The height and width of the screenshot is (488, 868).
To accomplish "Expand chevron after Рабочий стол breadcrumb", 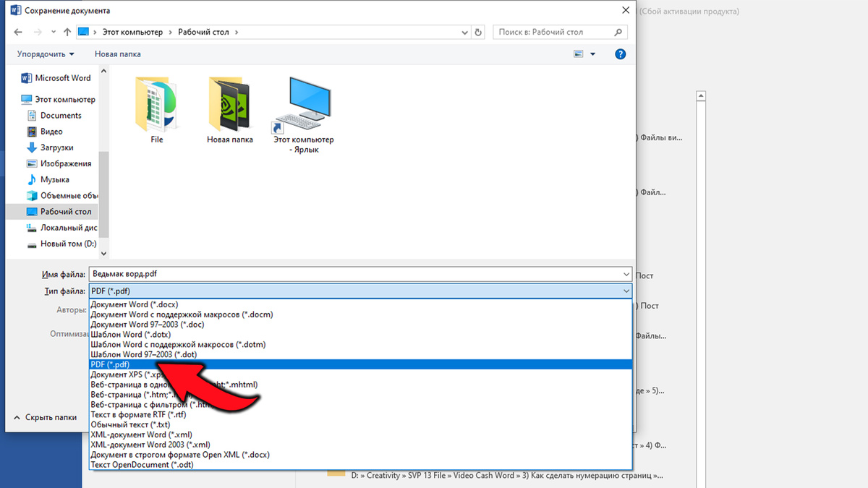I will tap(237, 33).
